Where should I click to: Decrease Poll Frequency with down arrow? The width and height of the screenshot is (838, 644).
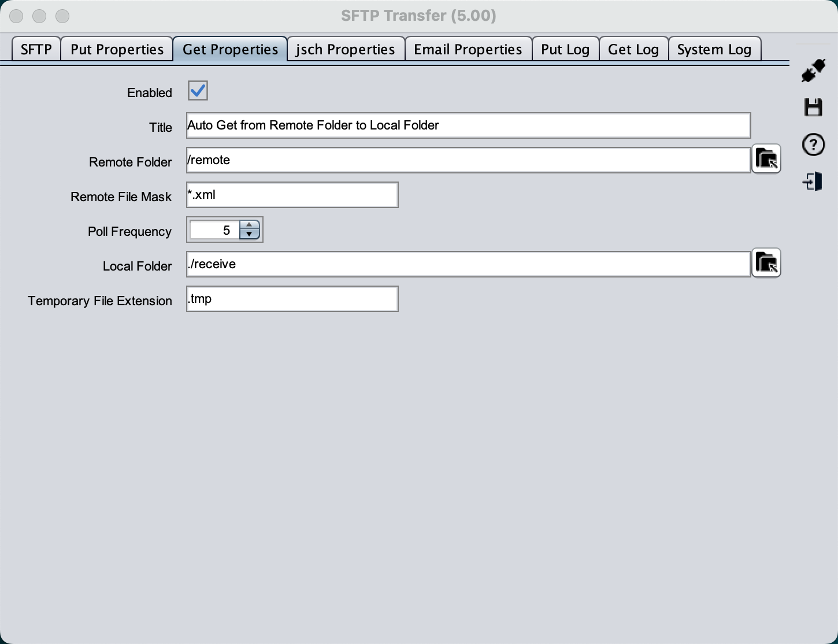click(x=249, y=235)
